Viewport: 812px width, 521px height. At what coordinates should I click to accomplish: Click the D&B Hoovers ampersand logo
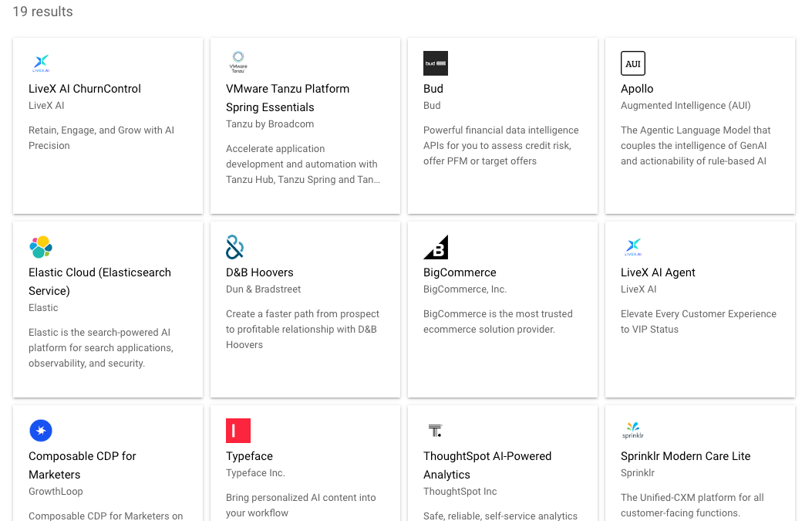pyautogui.click(x=235, y=247)
